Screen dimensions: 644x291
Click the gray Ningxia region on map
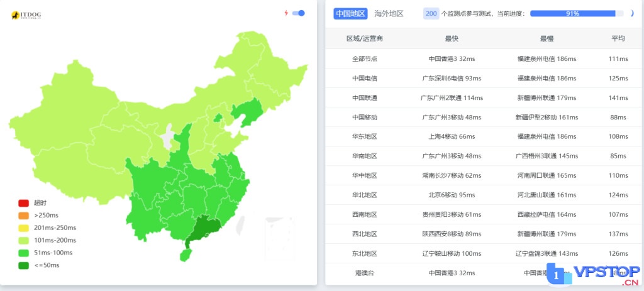[x=167, y=136]
